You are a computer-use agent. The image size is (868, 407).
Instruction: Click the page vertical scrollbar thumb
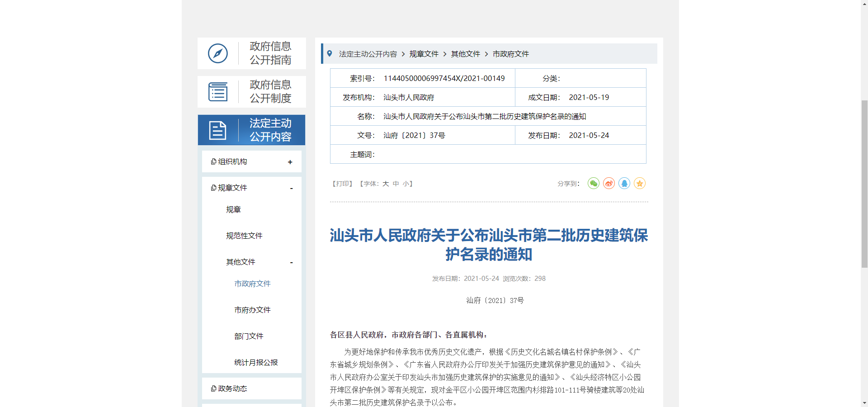point(864,184)
